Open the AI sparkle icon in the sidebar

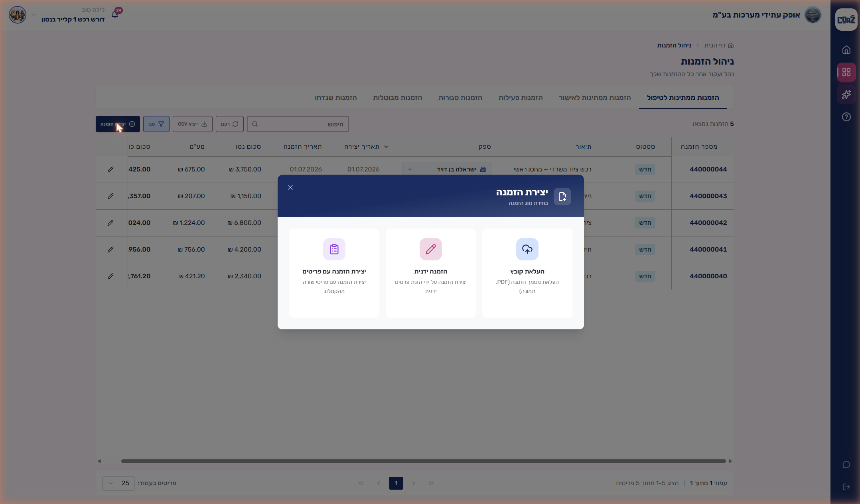[846, 94]
